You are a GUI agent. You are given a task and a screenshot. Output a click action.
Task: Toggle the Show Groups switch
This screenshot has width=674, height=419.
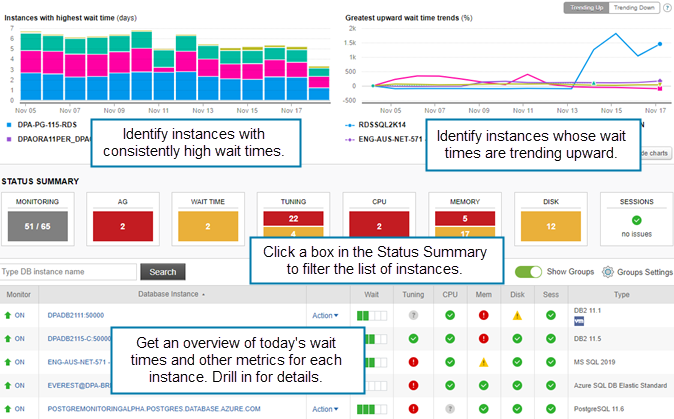pyautogui.click(x=529, y=271)
